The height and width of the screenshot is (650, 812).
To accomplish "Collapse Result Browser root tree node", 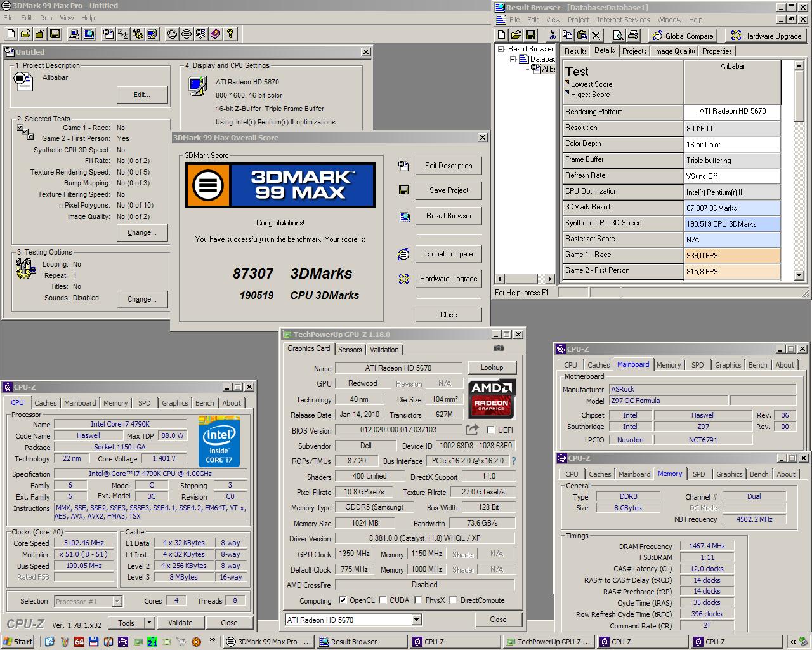I will point(501,49).
